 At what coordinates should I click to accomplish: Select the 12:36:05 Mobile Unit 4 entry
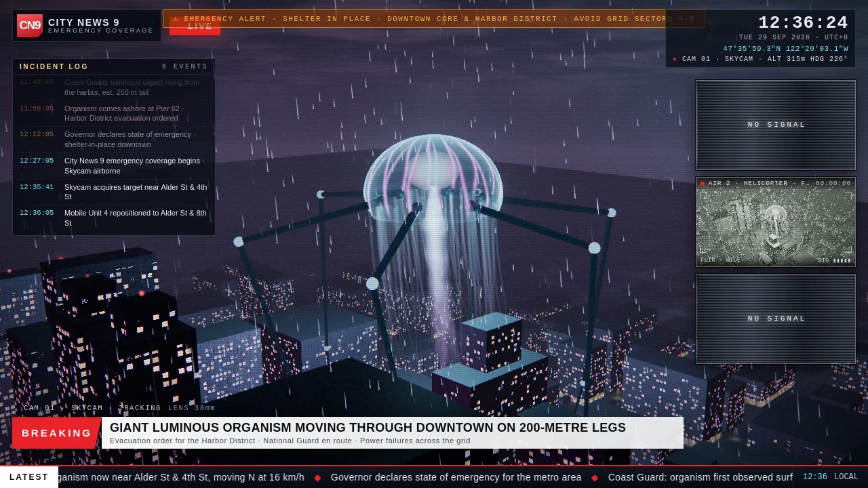point(114,218)
